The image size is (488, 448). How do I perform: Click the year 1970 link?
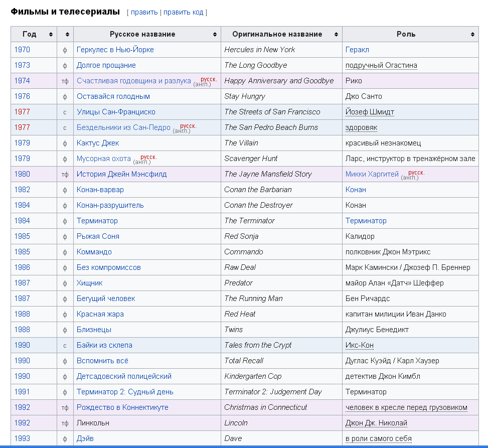[x=22, y=50]
